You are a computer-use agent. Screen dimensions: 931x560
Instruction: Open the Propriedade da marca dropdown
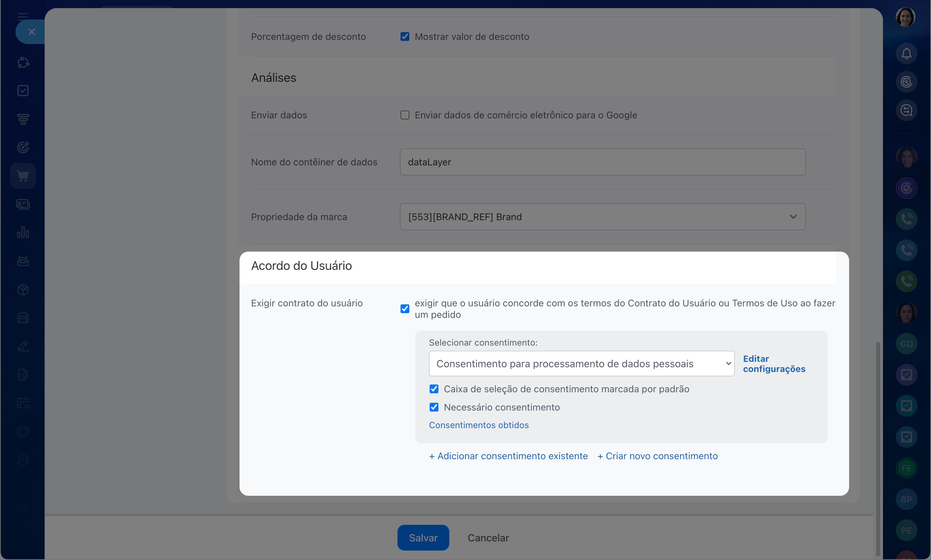pos(602,217)
